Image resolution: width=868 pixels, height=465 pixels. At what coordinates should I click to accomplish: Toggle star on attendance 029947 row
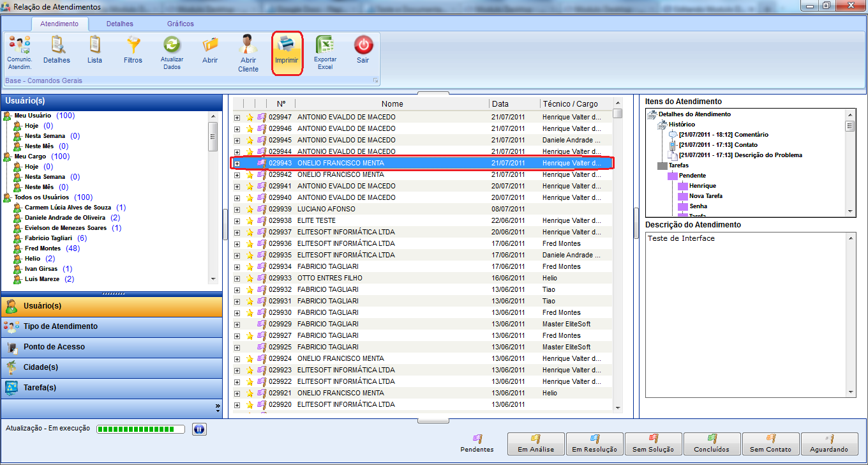coord(250,117)
